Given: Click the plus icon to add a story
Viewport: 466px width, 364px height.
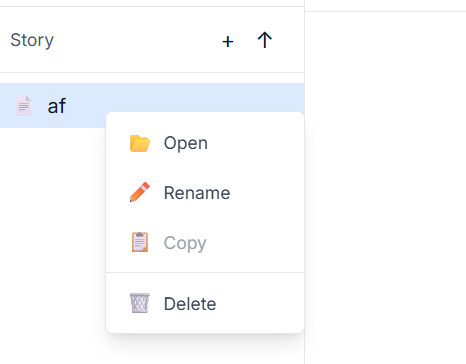Looking at the screenshot, I should tap(228, 42).
